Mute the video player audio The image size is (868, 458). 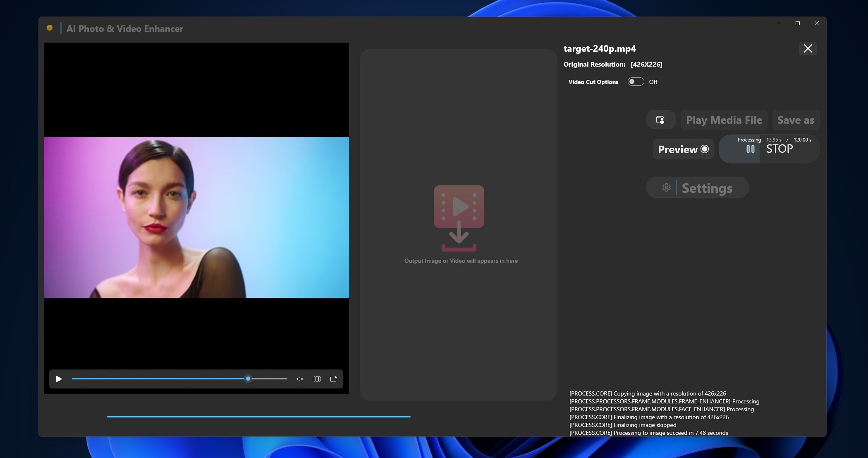click(300, 379)
